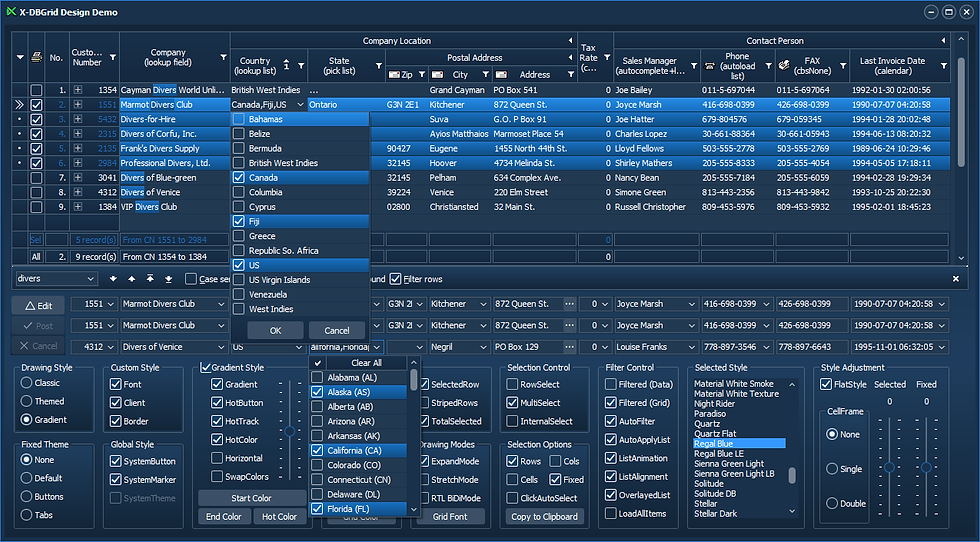Select the Classic drawing style radio

click(26, 383)
